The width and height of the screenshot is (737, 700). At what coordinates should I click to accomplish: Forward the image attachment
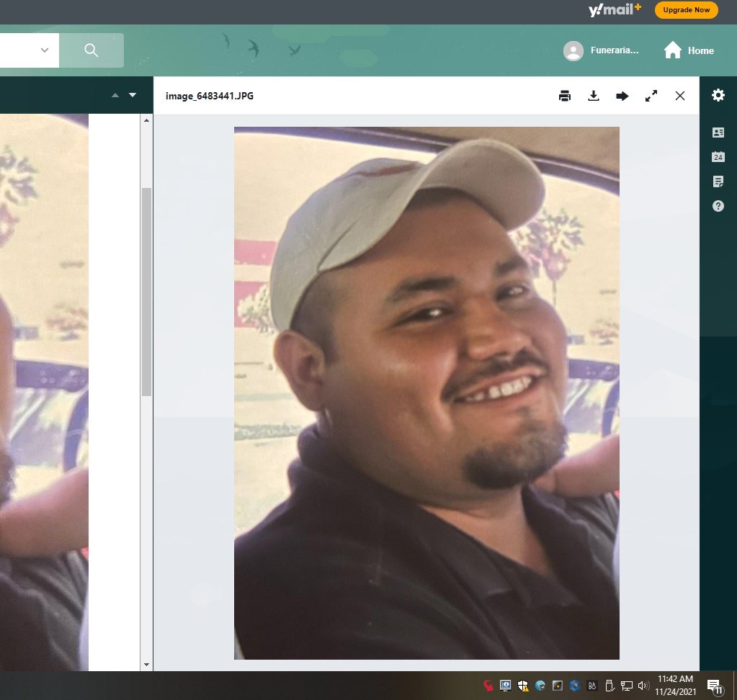coord(622,95)
